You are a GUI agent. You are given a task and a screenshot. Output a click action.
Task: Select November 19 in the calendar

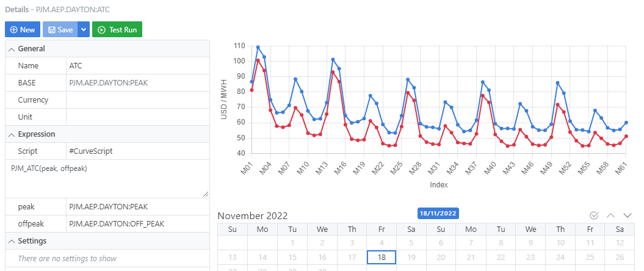tap(411, 258)
